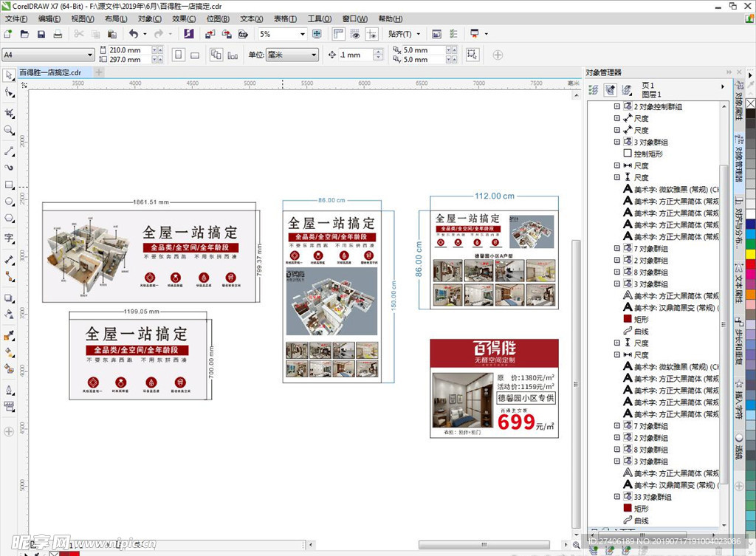This screenshot has width=756, height=556.
Task: Expand the 33 对象群组 tree item
Action: pos(616,496)
